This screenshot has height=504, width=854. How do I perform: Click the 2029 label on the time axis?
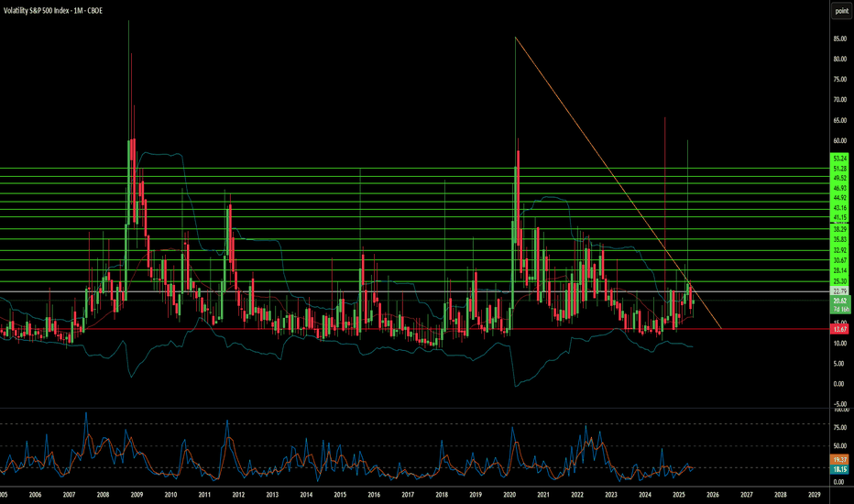click(815, 495)
